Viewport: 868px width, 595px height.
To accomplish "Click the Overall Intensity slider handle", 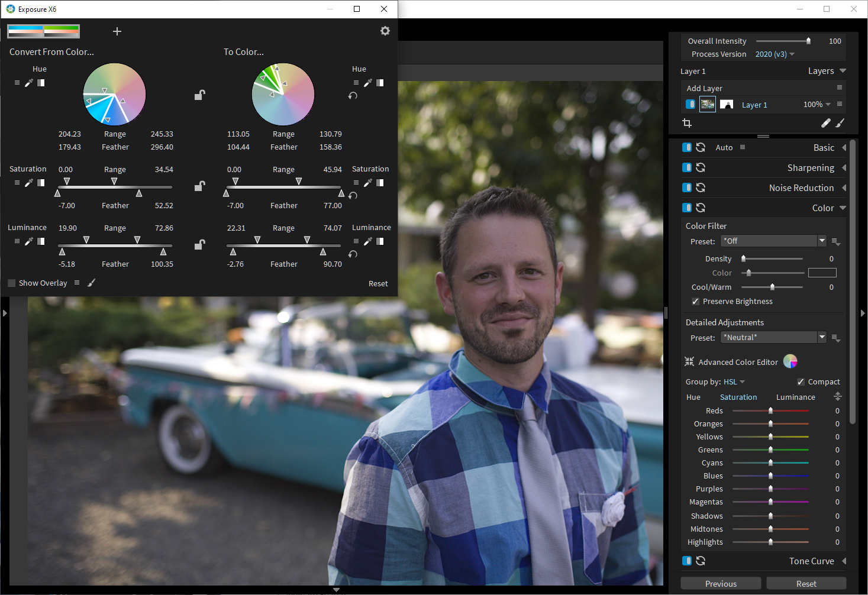I will (x=808, y=41).
